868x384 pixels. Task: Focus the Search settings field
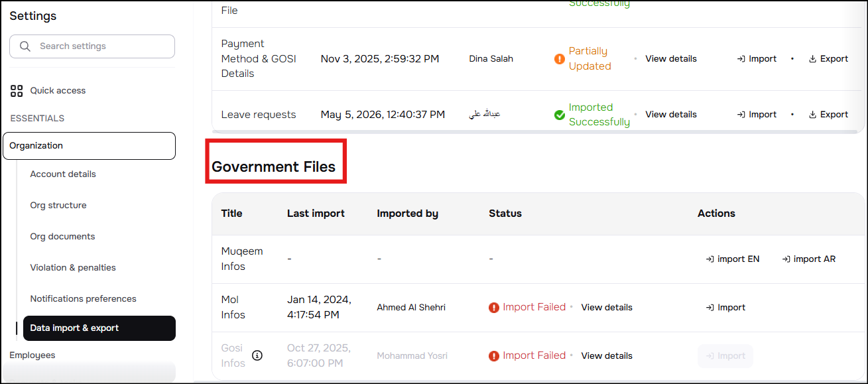click(x=92, y=46)
